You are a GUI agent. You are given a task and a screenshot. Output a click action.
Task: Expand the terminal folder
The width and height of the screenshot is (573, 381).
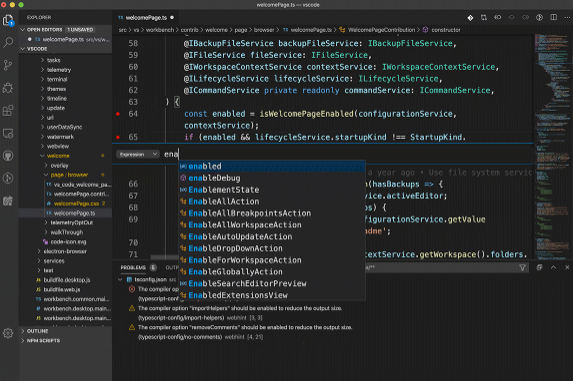tap(57, 79)
